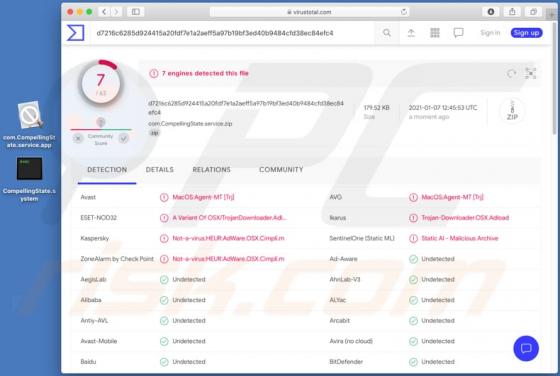The height and width of the screenshot is (376, 560).
Task: Click the community score slider marker
Action: (x=101, y=122)
